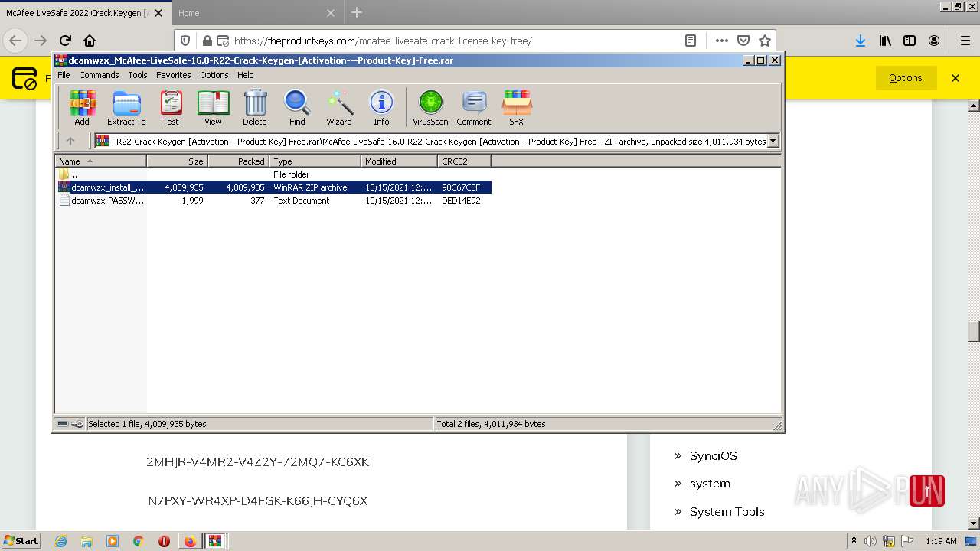
Task: Open Firefox library icon
Action: [x=885, y=41]
